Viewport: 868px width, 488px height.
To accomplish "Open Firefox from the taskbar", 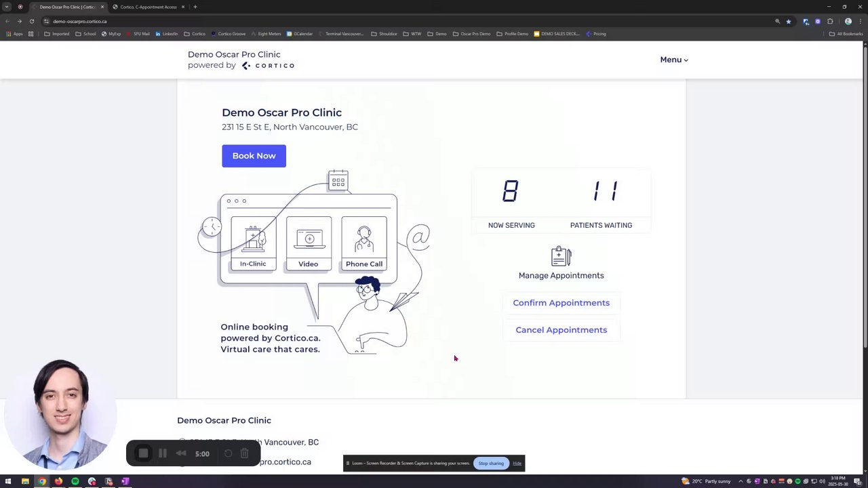I will click(x=58, y=481).
